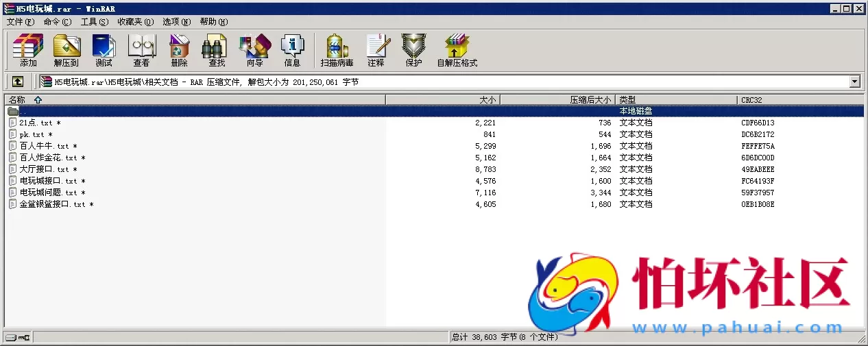Select the 电玩城接口.txt file

(48, 181)
